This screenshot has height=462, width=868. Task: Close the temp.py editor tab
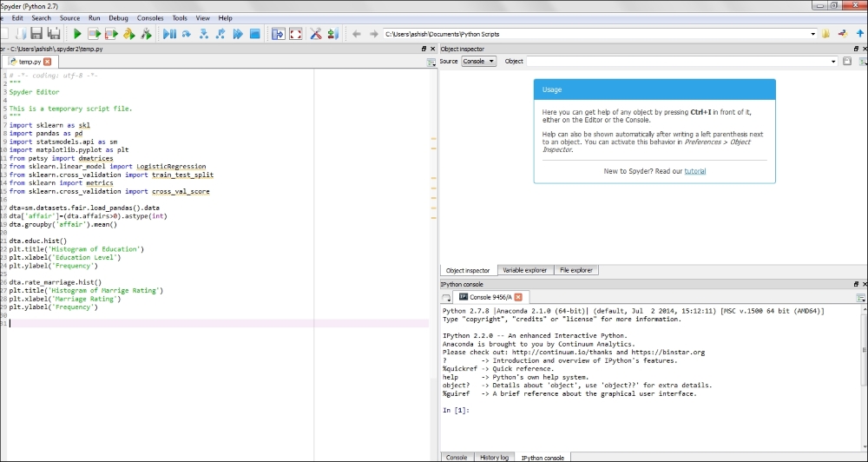click(47, 62)
